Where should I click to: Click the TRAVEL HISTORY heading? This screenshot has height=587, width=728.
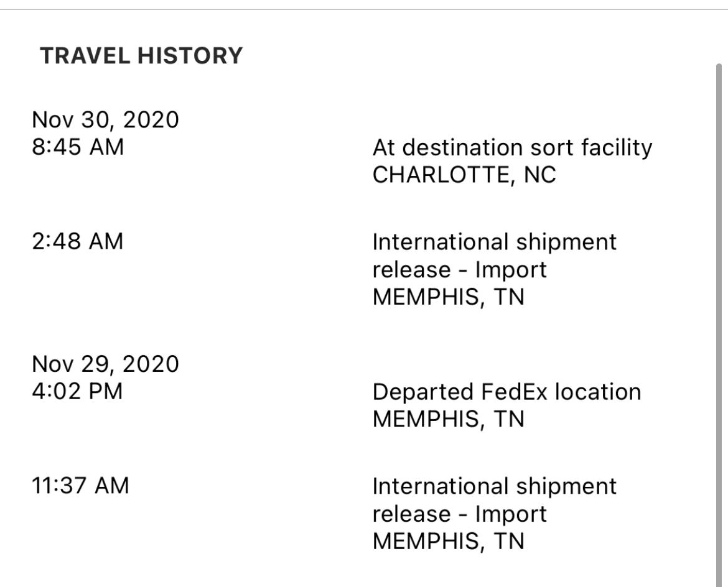(x=141, y=56)
